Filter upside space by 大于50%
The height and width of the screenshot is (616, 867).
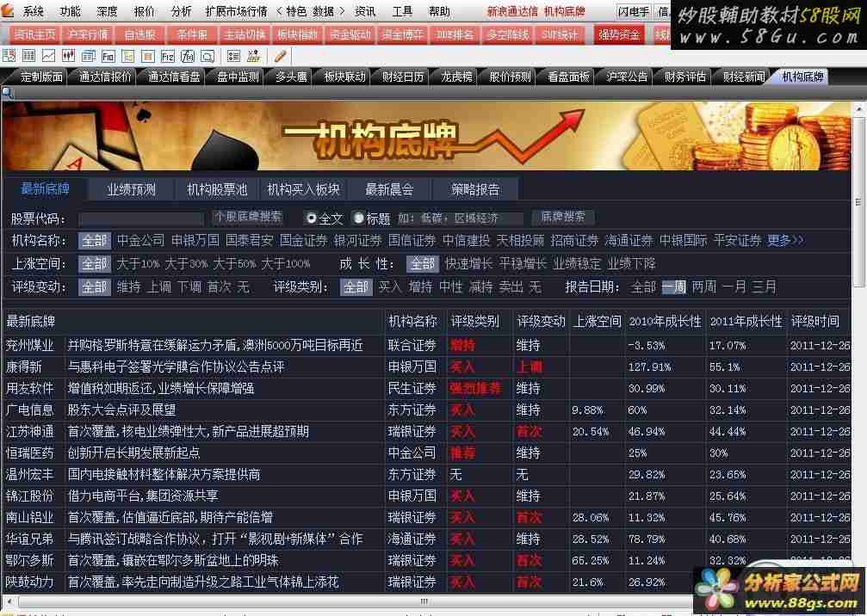(234, 264)
